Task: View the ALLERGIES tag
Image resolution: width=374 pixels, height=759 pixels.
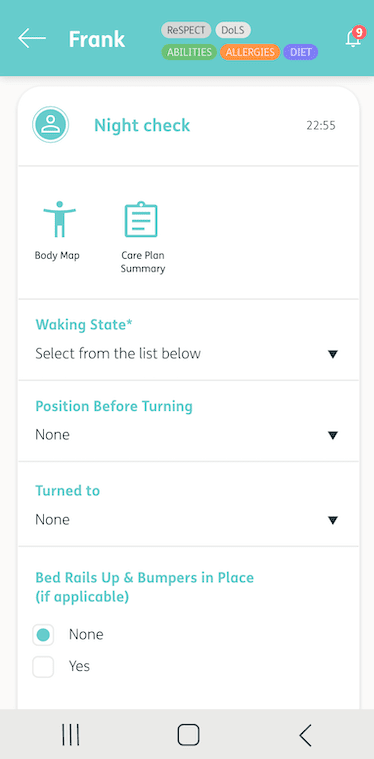Action: [250, 52]
